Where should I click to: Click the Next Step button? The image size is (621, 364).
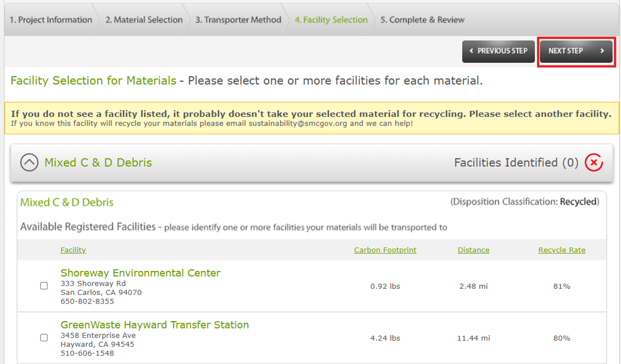tap(576, 51)
